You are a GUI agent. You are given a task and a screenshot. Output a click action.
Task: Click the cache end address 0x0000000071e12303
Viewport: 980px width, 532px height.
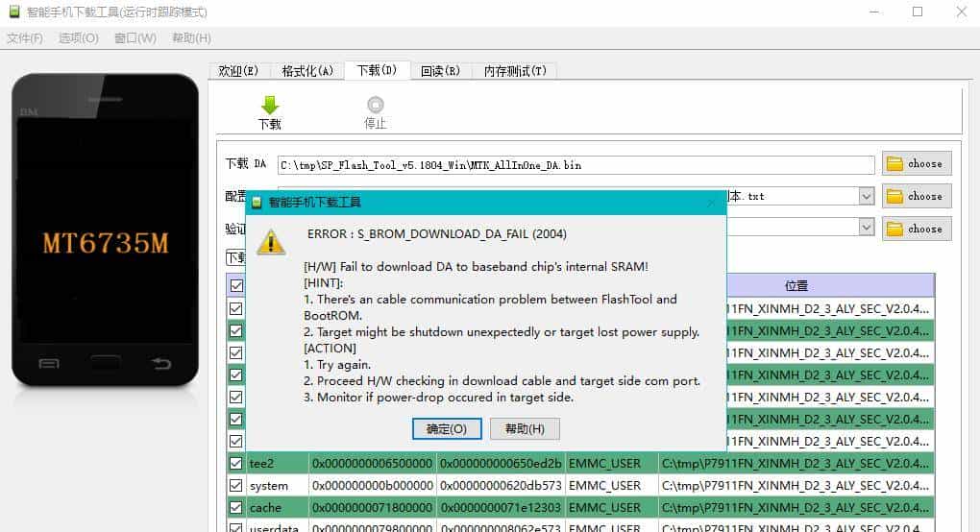point(501,507)
